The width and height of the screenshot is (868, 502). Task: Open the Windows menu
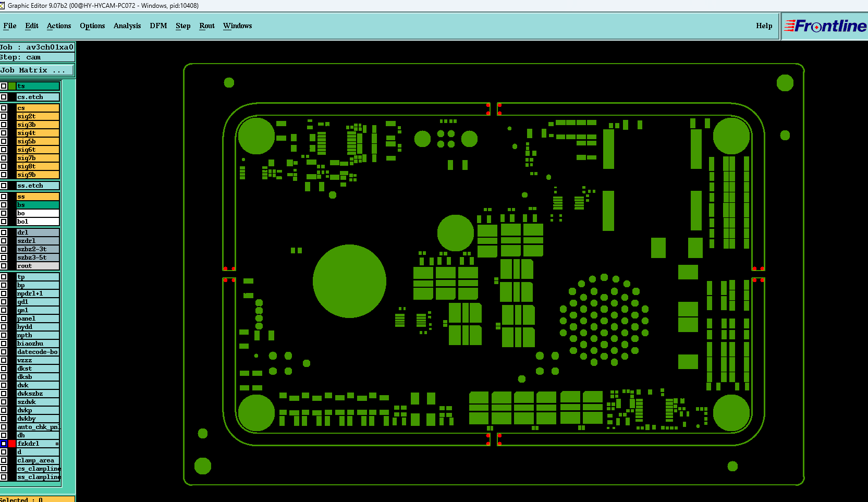(238, 26)
